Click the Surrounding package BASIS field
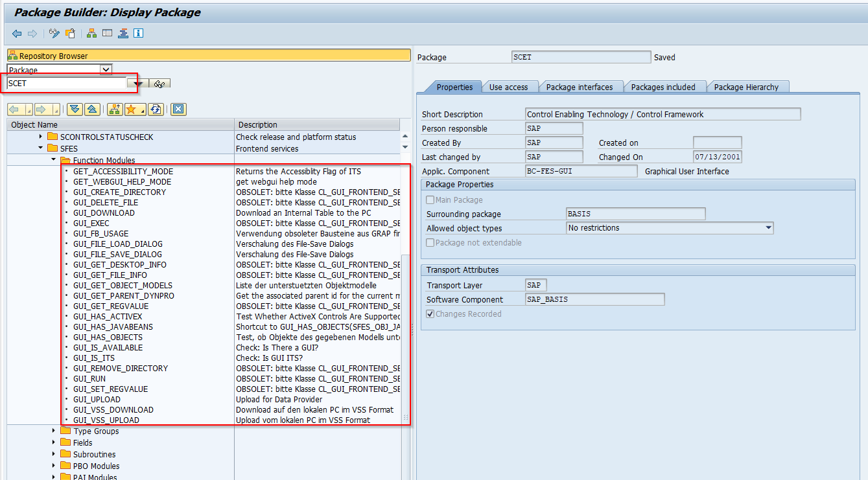This screenshot has height=480, width=868. (x=636, y=214)
